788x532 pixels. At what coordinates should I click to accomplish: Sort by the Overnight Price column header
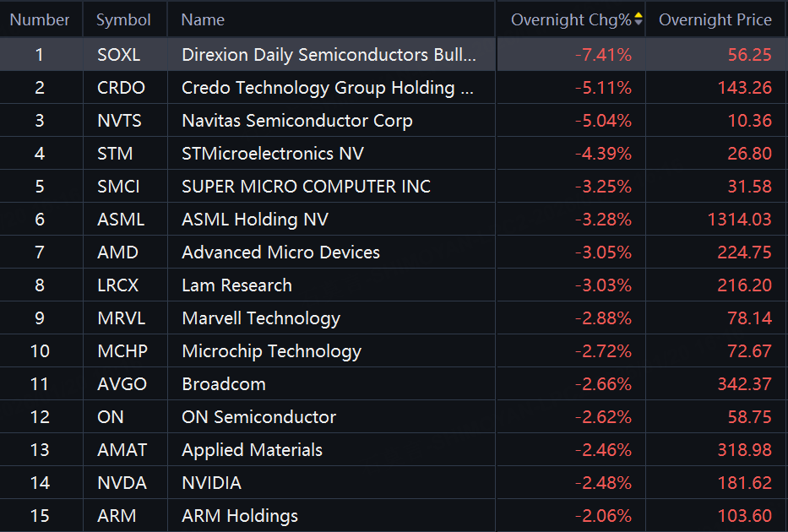tap(715, 19)
